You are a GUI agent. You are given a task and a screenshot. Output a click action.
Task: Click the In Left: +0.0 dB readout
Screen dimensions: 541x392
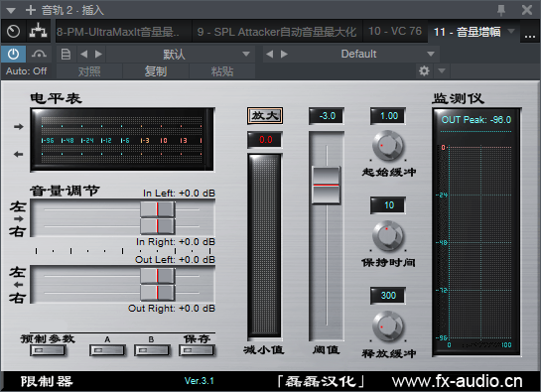click(179, 193)
